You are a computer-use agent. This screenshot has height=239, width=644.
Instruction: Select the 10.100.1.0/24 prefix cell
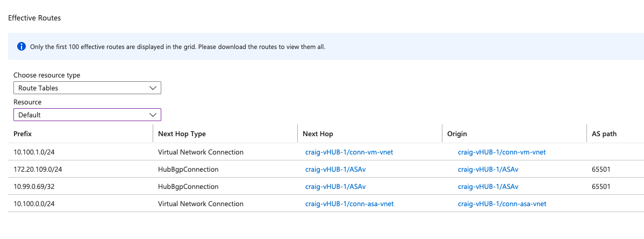(34, 152)
